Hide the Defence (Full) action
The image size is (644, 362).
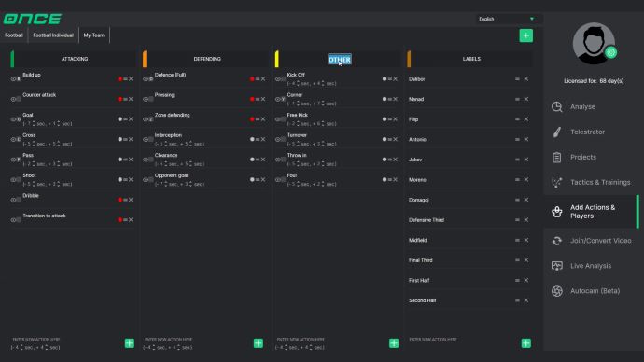pos(146,78)
